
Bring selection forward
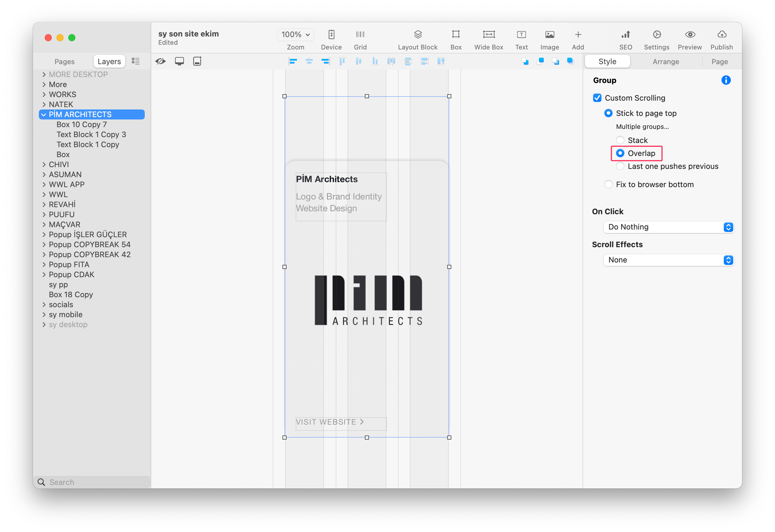540,61
